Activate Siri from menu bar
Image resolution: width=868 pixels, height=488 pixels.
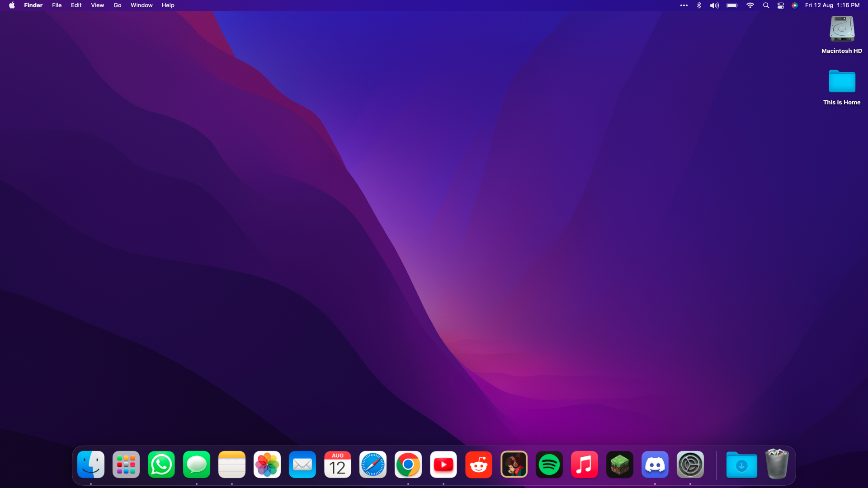[795, 5]
